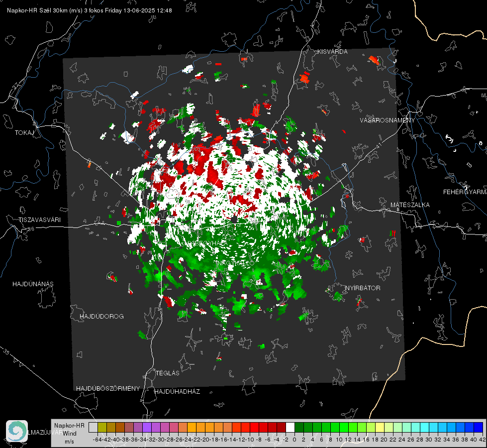This screenshot has width=487, height=448.
Task: Click the Napkor-HR label in the legend
Action: coord(69,426)
